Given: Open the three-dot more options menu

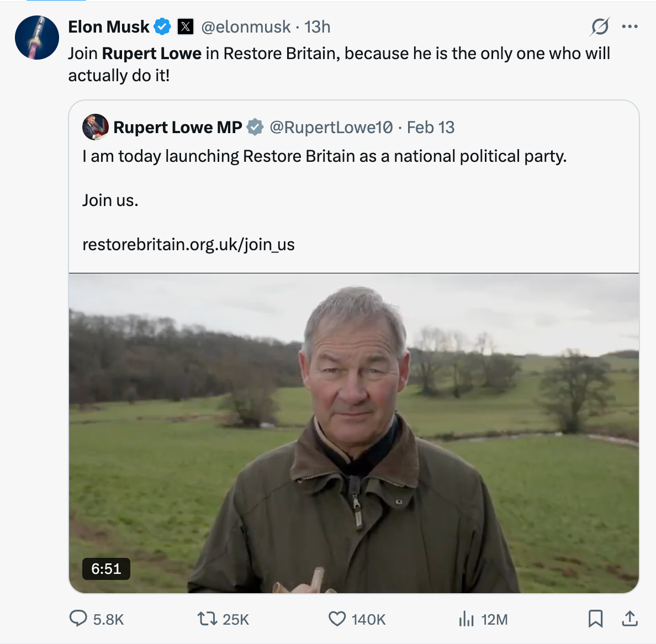Looking at the screenshot, I should coord(629,27).
